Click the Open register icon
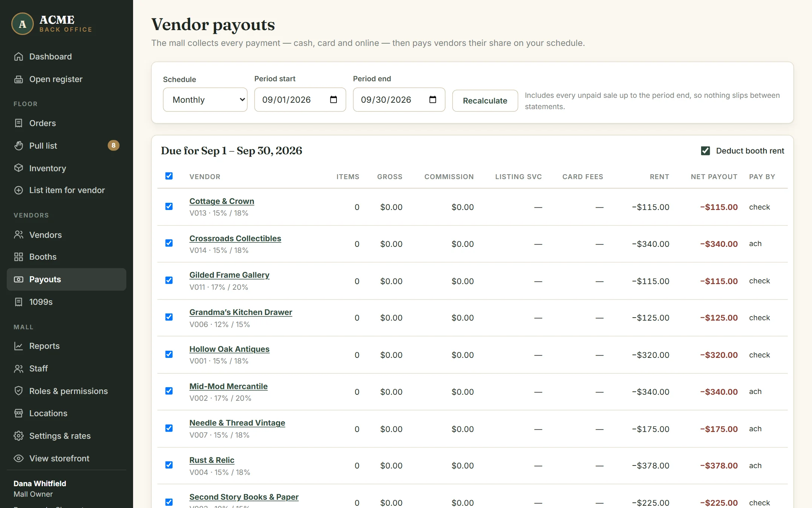 tap(18, 79)
